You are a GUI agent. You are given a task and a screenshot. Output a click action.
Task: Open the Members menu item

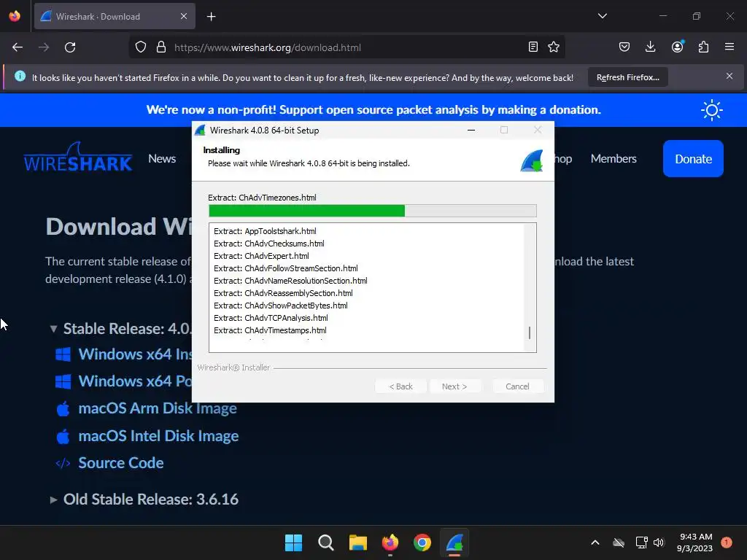coord(614,158)
